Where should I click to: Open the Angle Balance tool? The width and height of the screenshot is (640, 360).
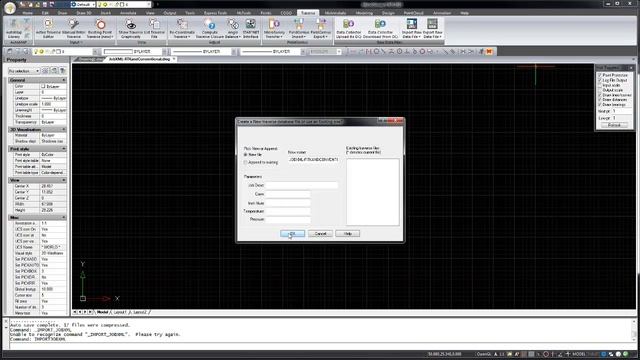[x=233, y=28]
